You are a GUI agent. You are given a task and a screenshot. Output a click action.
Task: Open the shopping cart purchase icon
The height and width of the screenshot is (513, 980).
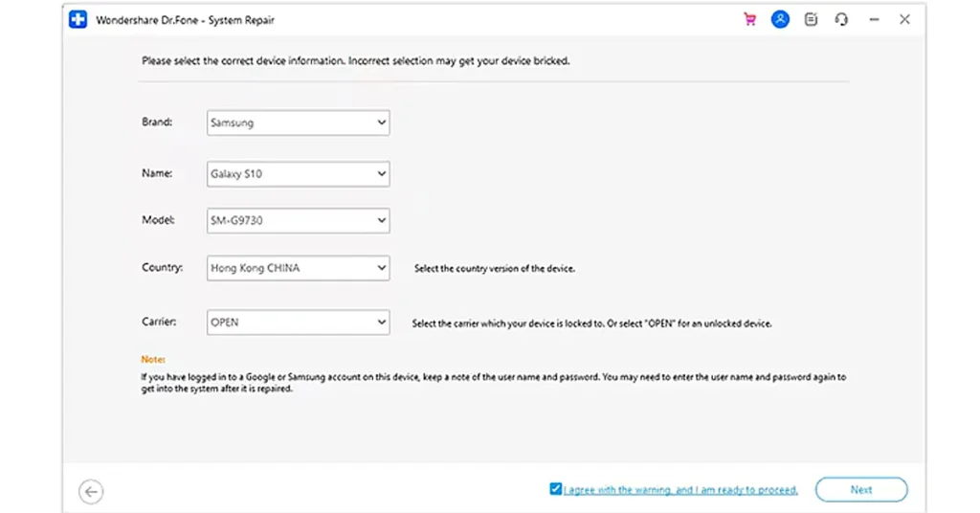[x=749, y=19]
